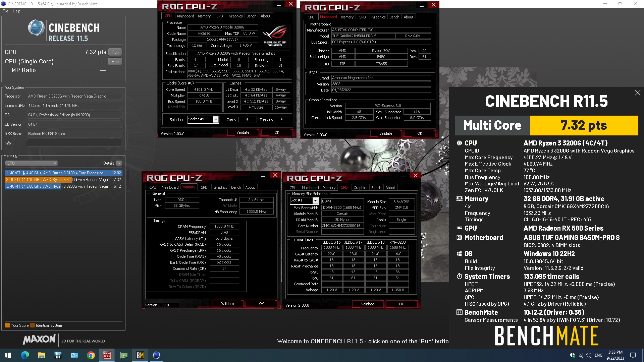Open the taskbar clock and calendar

pyautogui.click(x=615, y=355)
